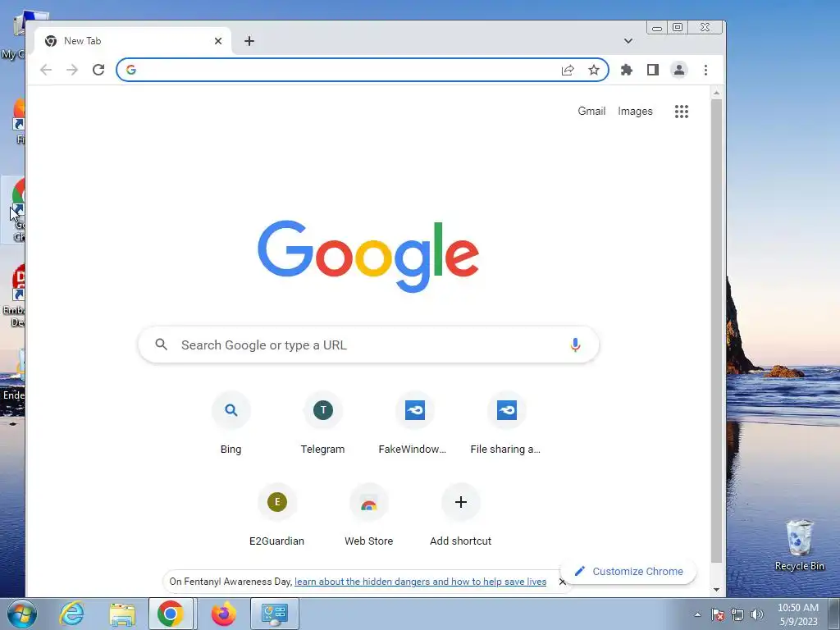The height and width of the screenshot is (630, 840).
Task: Select the New Tab tab
Action: click(133, 41)
